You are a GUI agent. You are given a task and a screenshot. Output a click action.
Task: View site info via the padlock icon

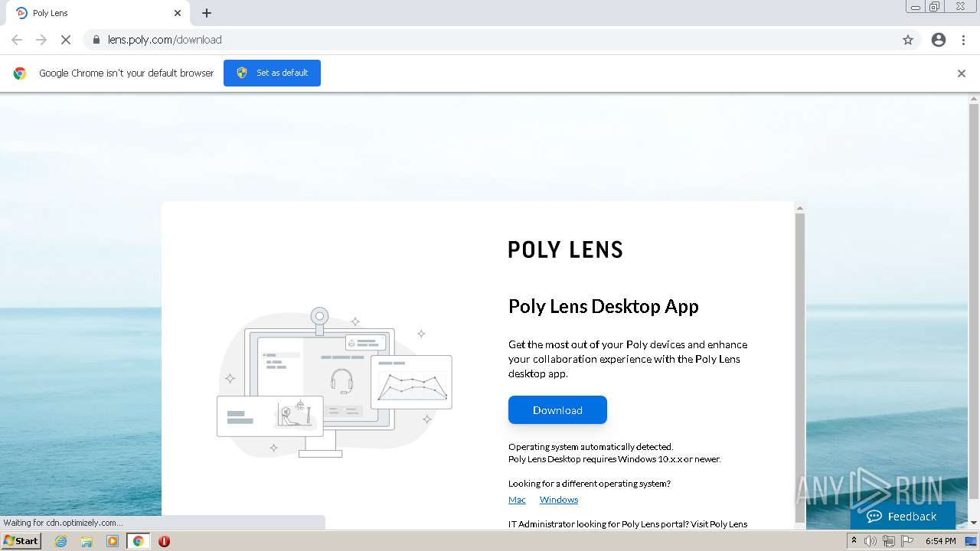coord(96,40)
